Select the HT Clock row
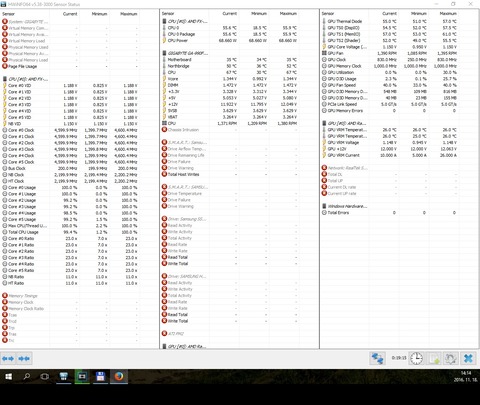The width and height of the screenshot is (480, 405). tap(70, 181)
